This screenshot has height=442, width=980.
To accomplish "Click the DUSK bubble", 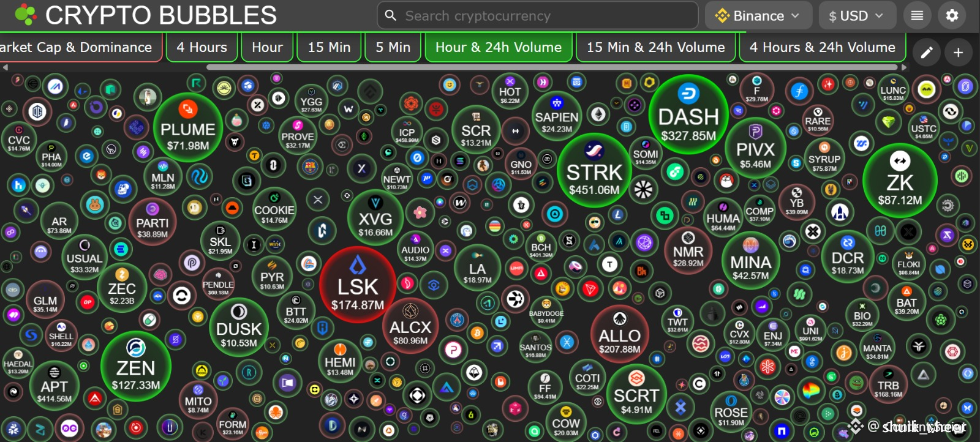I will coord(239,328).
